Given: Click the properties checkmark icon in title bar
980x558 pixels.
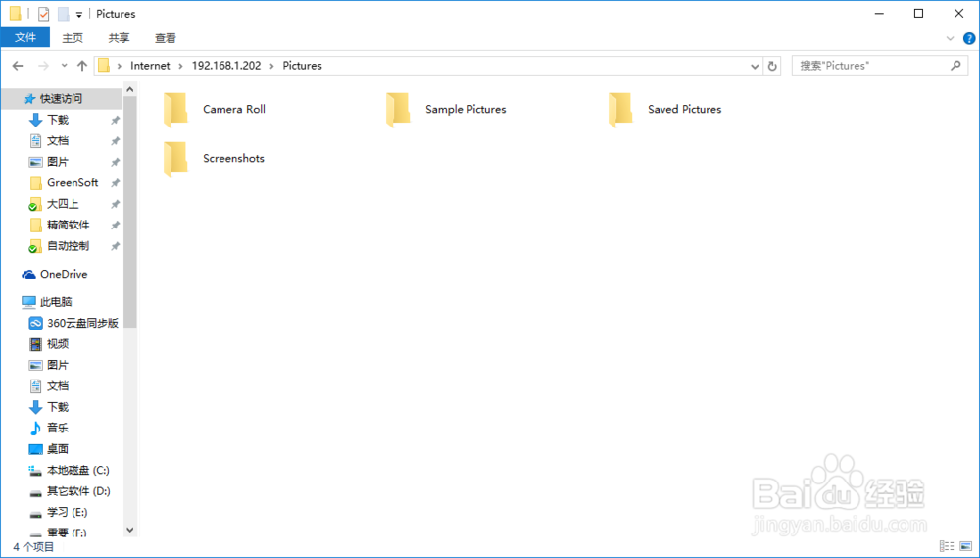Looking at the screenshot, I should (x=43, y=14).
